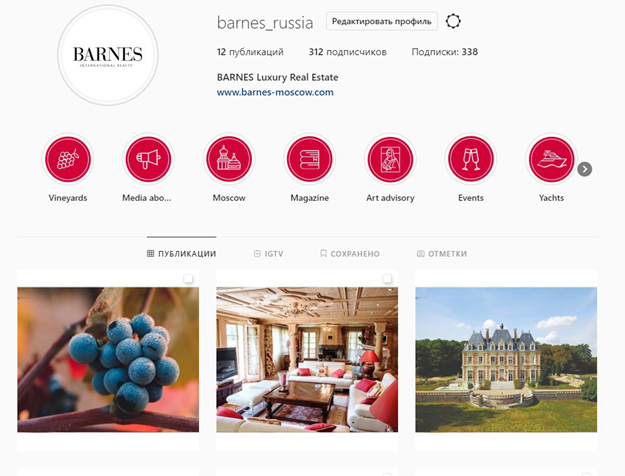This screenshot has height=476, width=625.
Task: Show more highlights with the right arrow
Action: coord(585,169)
